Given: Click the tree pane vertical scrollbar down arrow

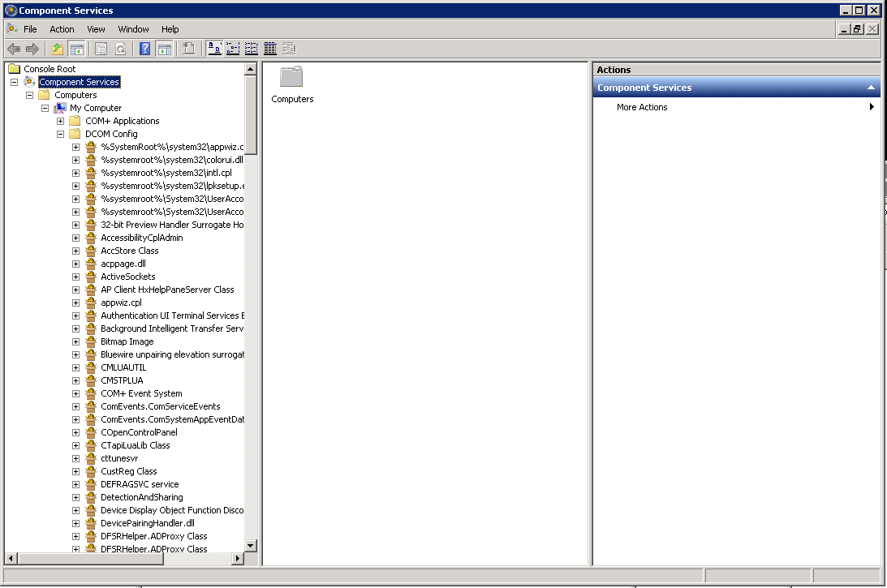Looking at the screenshot, I should click(251, 546).
